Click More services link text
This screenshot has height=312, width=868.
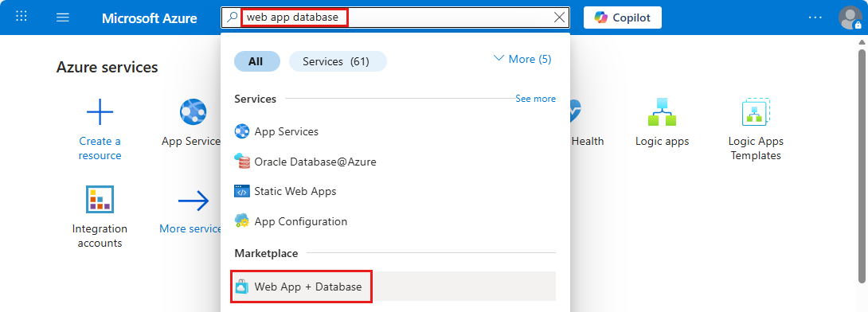coord(190,228)
